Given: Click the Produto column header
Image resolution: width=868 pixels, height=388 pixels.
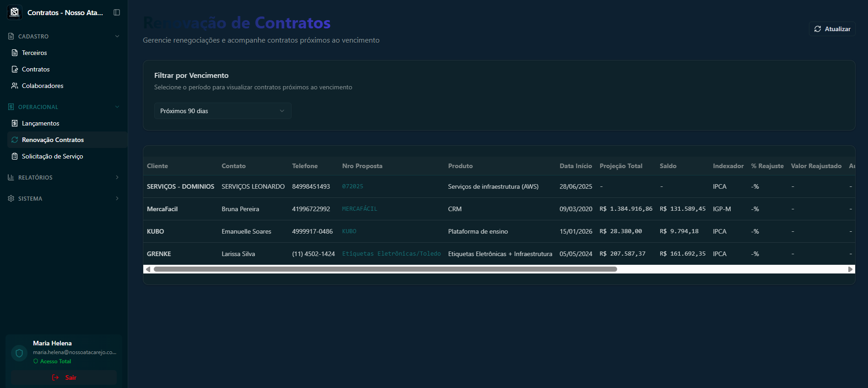Looking at the screenshot, I should coord(460,166).
